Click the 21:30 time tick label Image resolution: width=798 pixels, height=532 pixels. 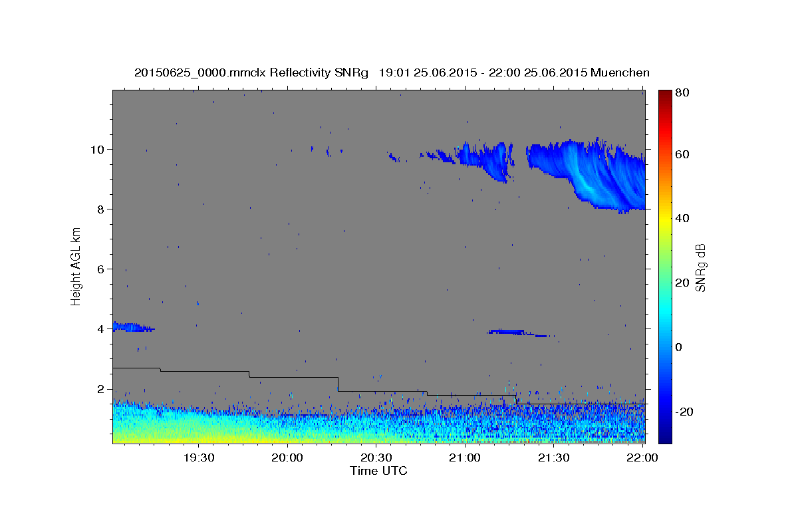tap(553, 458)
